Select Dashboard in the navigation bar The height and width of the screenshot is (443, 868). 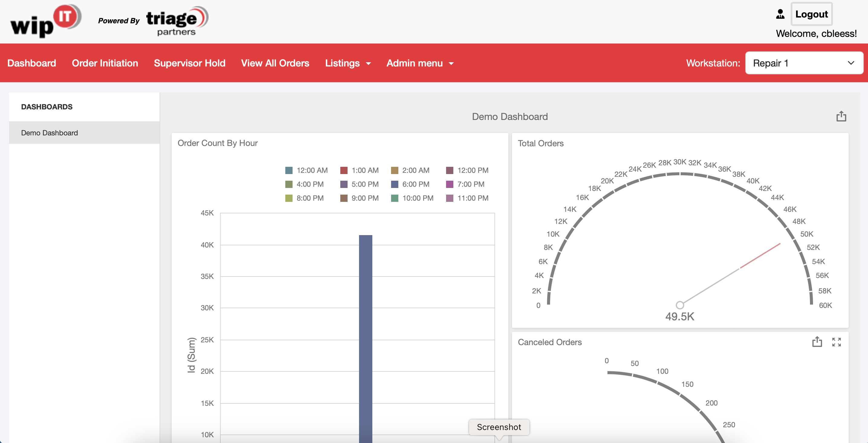click(32, 63)
